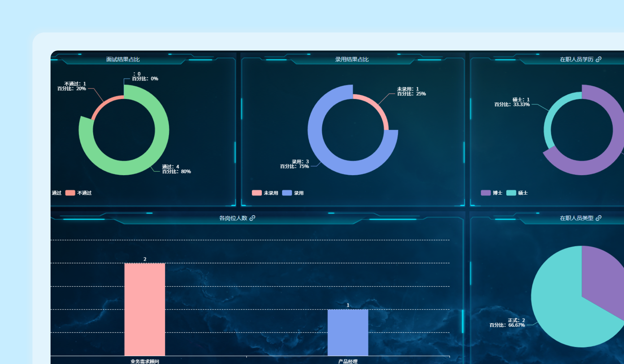Screen dimensions: 624x364
Task: Toggle the 通过 legend label
Action: [x=57, y=193]
